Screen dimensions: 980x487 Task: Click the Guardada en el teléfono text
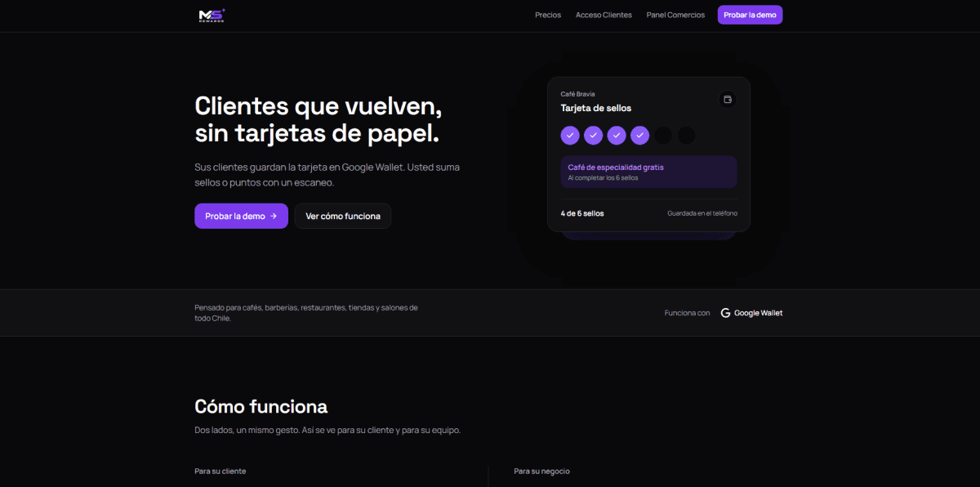(702, 213)
